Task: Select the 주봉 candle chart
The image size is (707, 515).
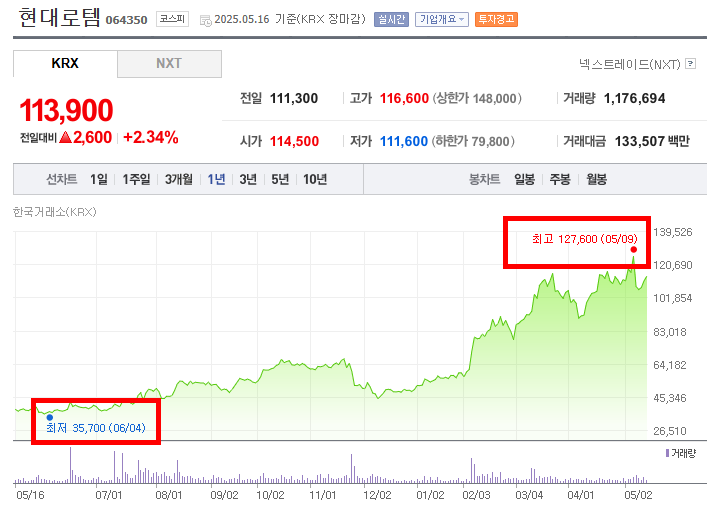Action: [x=560, y=179]
